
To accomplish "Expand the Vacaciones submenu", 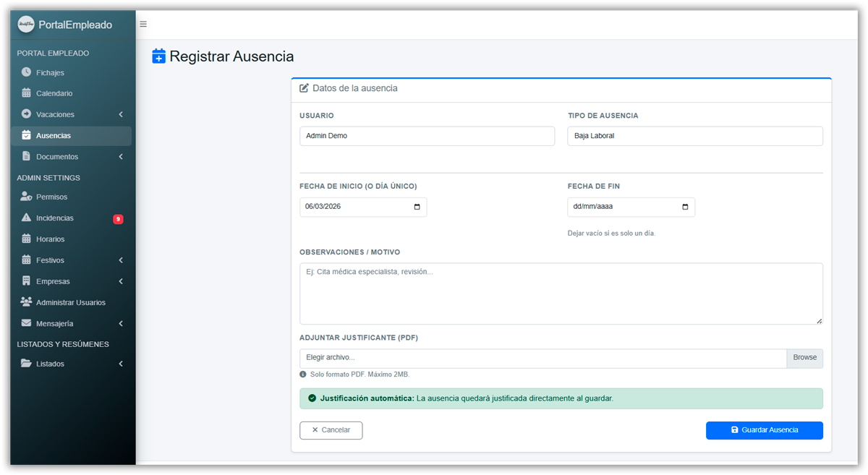I will (121, 114).
